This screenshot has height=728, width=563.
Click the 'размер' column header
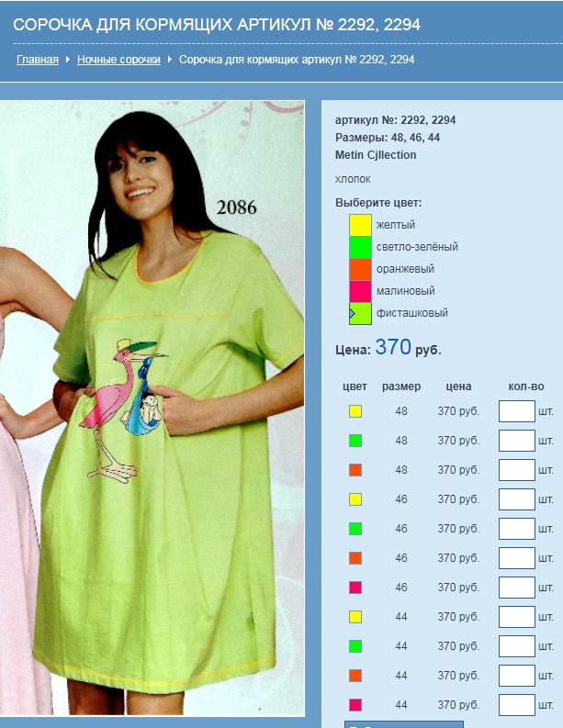pyautogui.click(x=401, y=386)
